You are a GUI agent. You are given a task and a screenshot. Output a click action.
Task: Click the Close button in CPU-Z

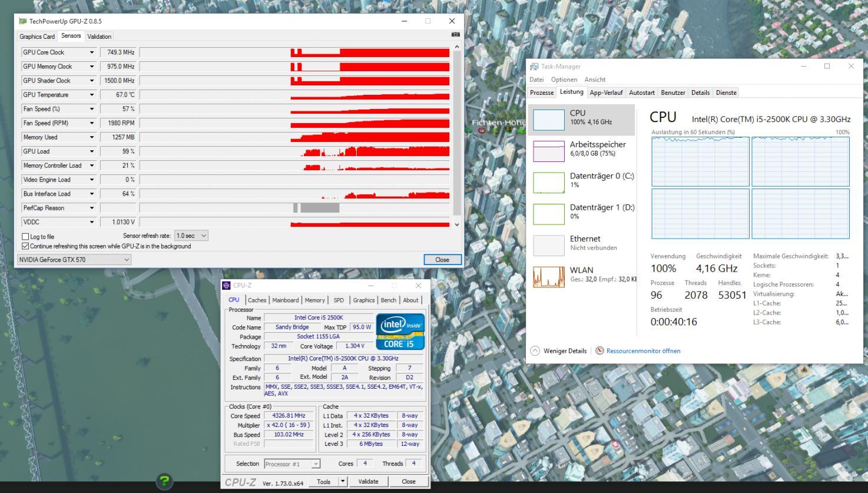(409, 482)
